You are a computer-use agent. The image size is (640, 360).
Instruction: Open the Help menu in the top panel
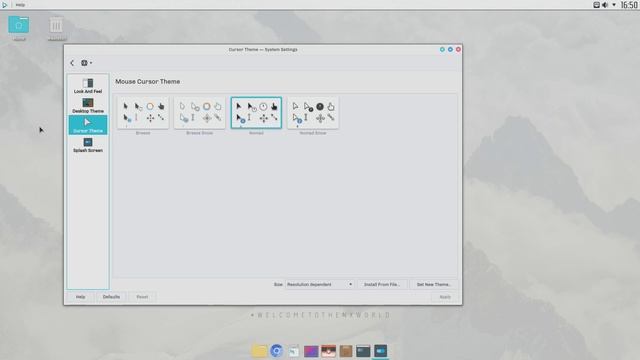20,5
